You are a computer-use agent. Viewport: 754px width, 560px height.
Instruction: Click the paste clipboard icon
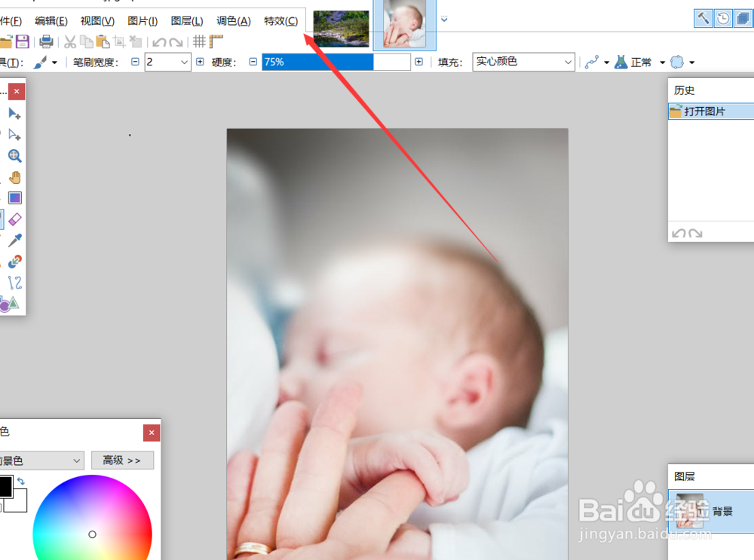click(x=103, y=41)
